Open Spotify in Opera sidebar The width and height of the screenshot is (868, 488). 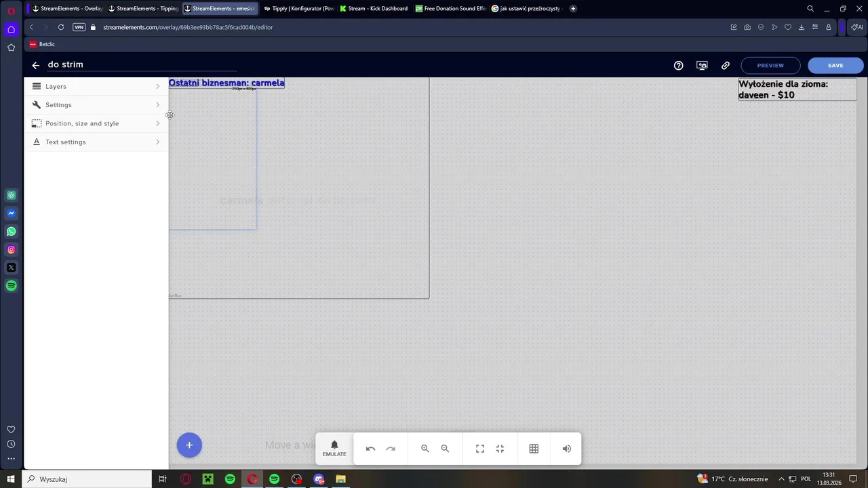tap(11, 286)
